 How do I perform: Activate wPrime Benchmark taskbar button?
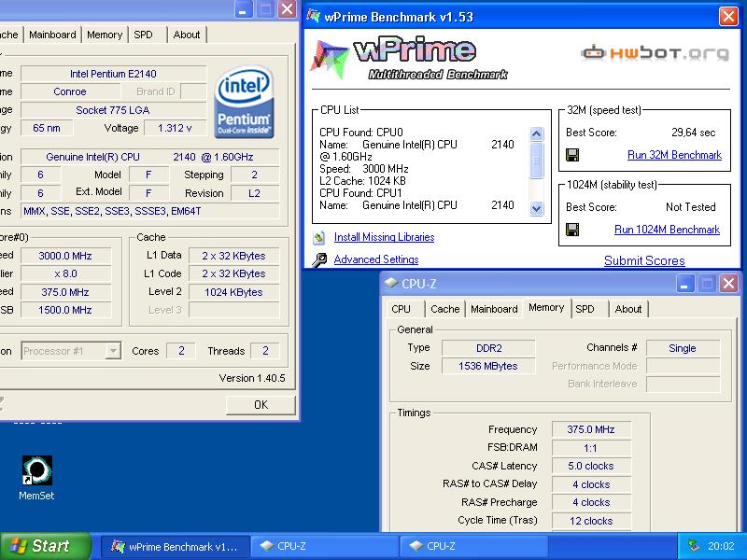(x=175, y=547)
